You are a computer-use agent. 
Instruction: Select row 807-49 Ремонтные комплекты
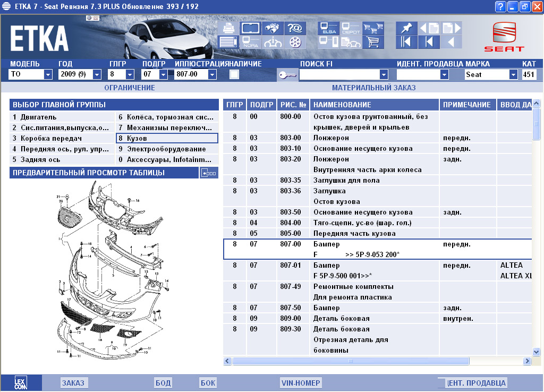[378, 292]
